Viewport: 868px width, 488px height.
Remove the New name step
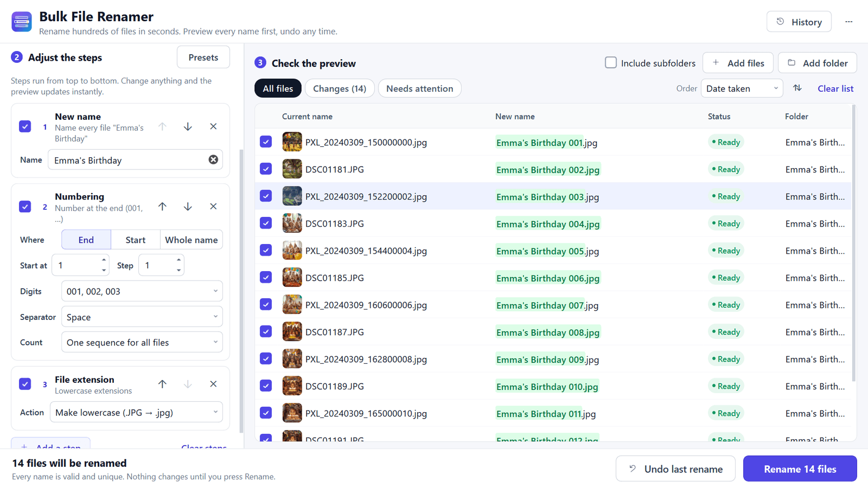(213, 126)
